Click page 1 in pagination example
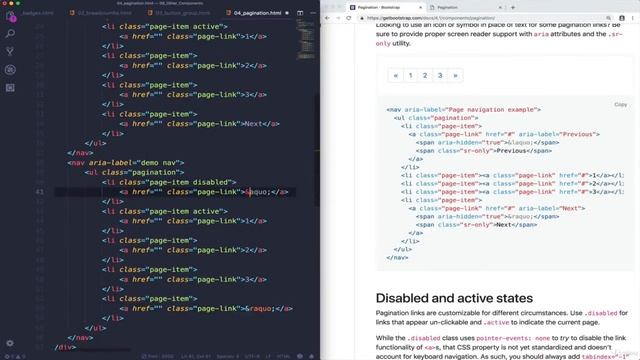This screenshot has width=640, height=360. 411,76
